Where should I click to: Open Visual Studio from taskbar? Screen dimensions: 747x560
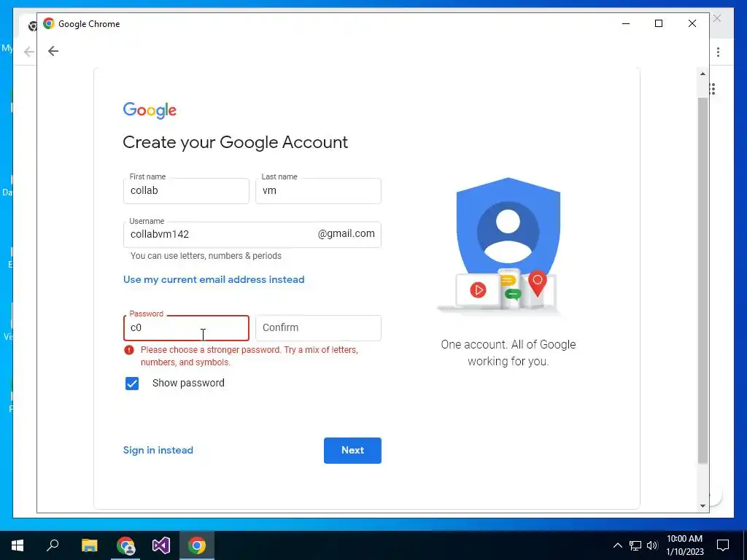[161, 545]
